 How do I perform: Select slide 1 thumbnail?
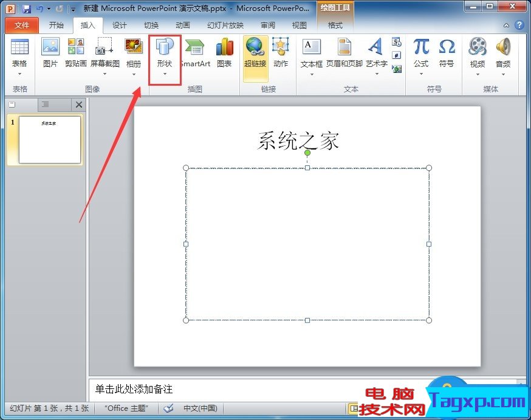(50, 140)
